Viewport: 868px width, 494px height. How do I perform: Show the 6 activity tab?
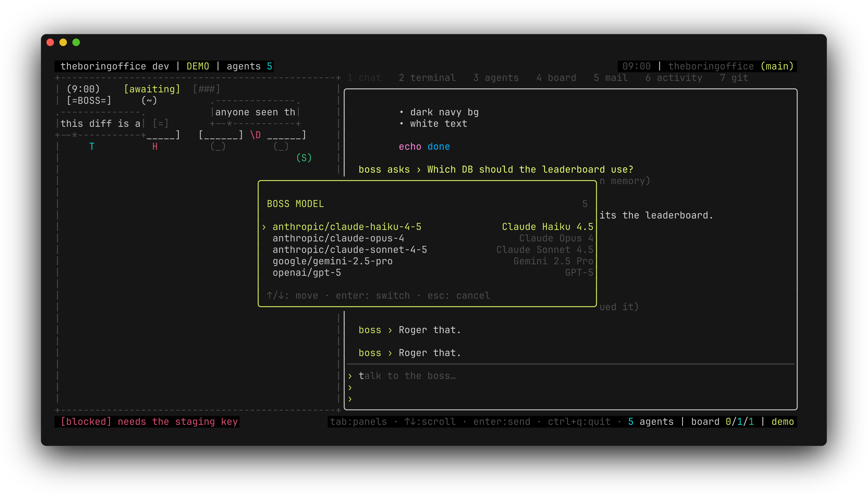pyautogui.click(x=674, y=78)
